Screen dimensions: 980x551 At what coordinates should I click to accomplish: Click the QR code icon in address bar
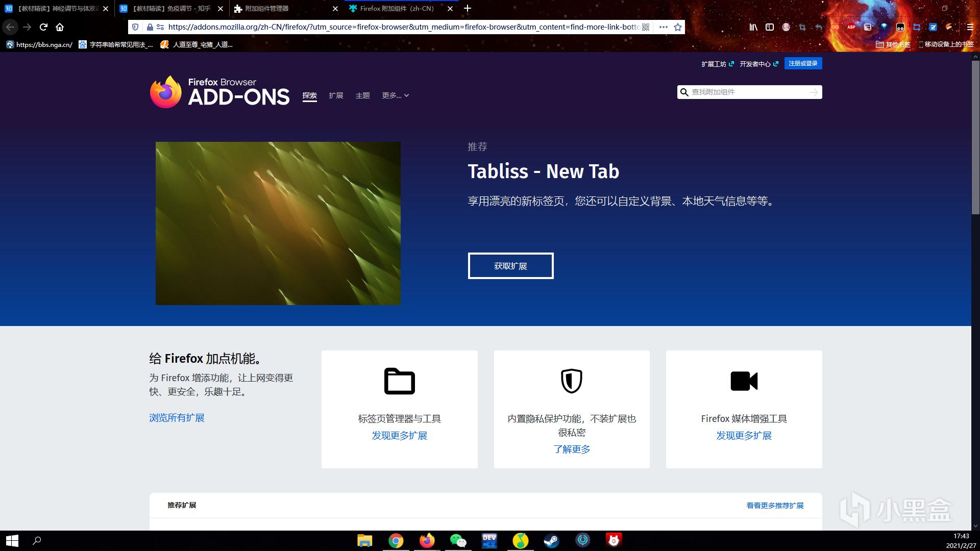tap(646, 27)
